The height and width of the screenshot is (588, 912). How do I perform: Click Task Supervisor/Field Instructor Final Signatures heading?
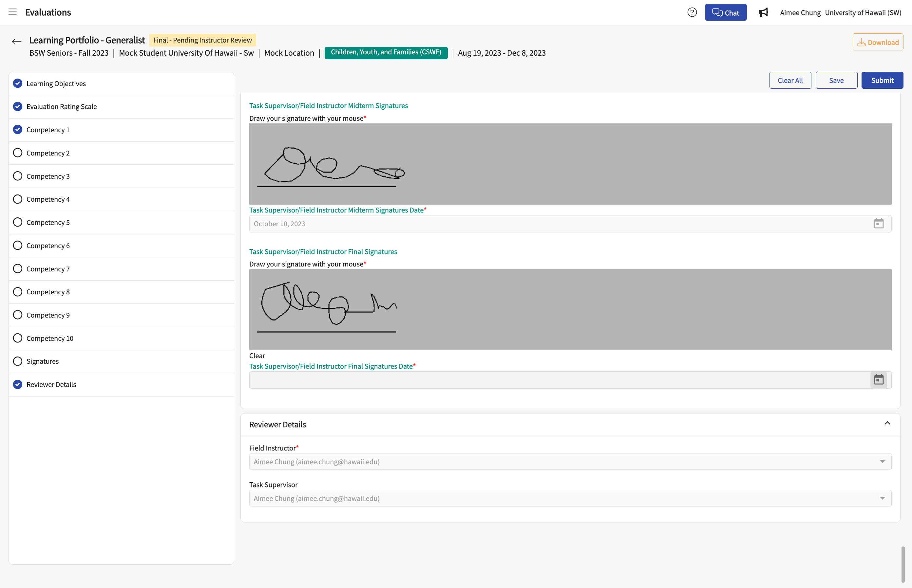click(x=323, y=252)
